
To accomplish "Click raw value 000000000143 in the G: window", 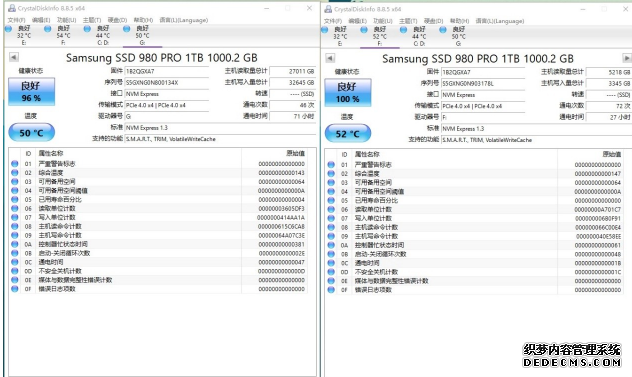I will tap(281, 173).
